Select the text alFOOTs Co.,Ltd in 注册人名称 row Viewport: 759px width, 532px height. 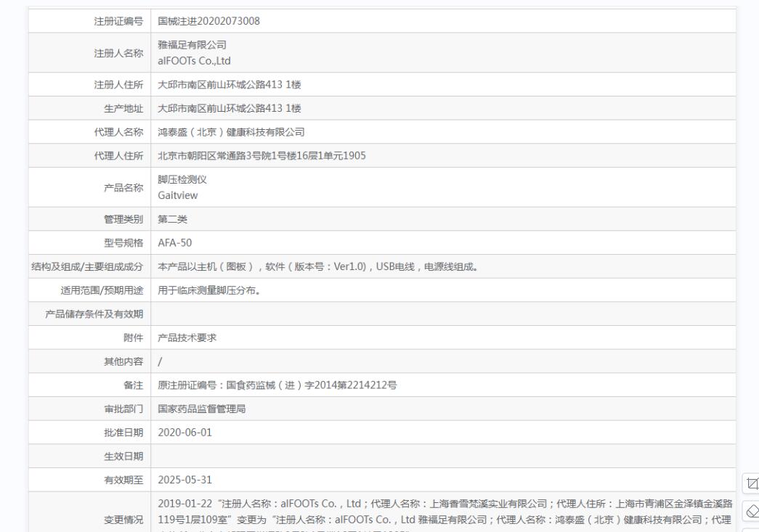tap(194, 61)
